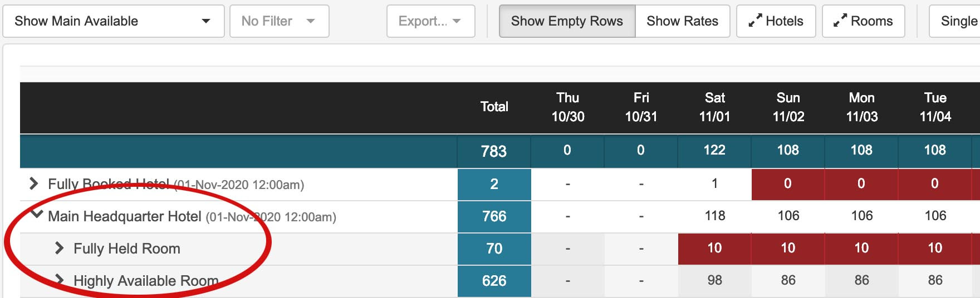Open the Export dropdown menu

pos(431,21)
